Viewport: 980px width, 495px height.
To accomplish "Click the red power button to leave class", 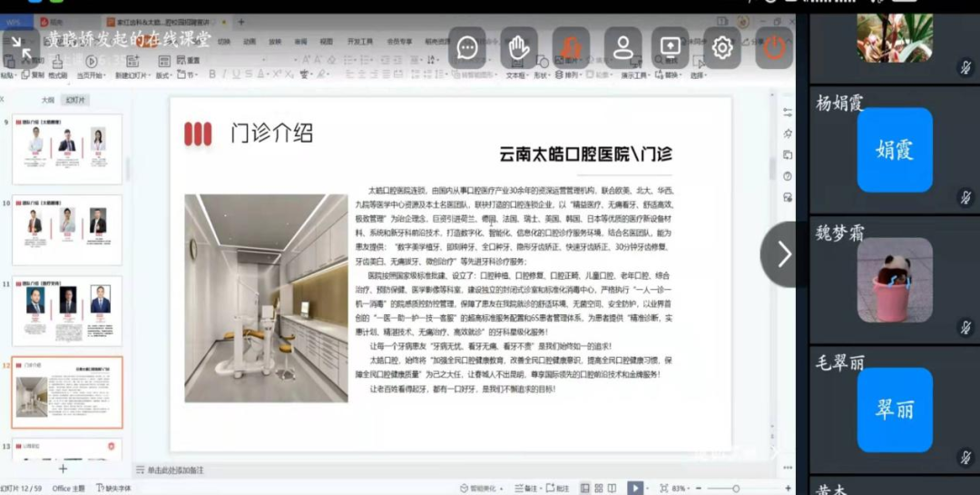I will pyautogui.click(x=774, y=47).
